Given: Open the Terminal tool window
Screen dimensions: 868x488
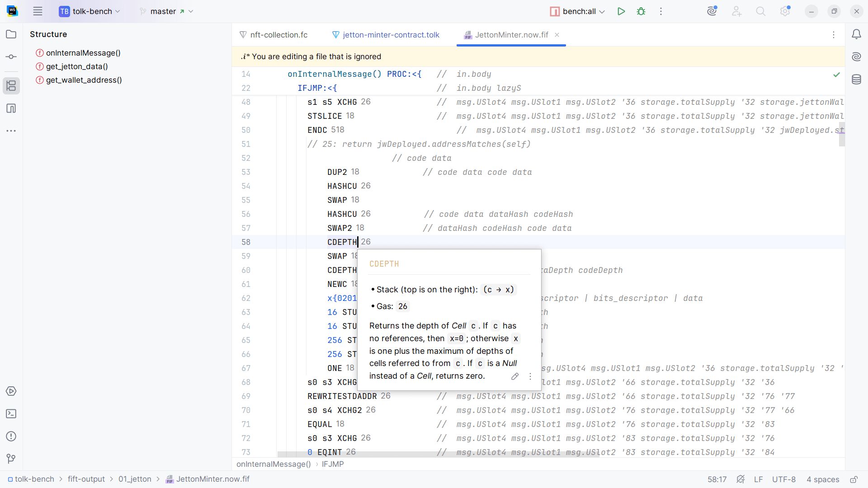Looking at the screenshot, I should pyautogui.click(x=11, y=414).
